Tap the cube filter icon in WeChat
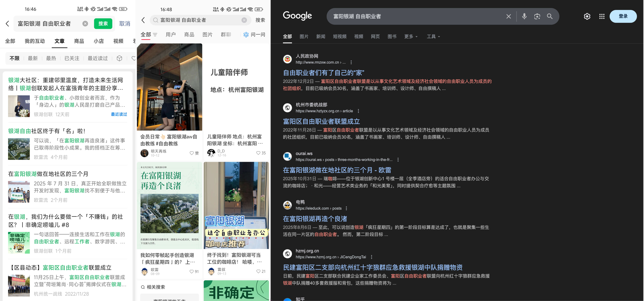Viewport: 644px width, 301px height. 119,58
